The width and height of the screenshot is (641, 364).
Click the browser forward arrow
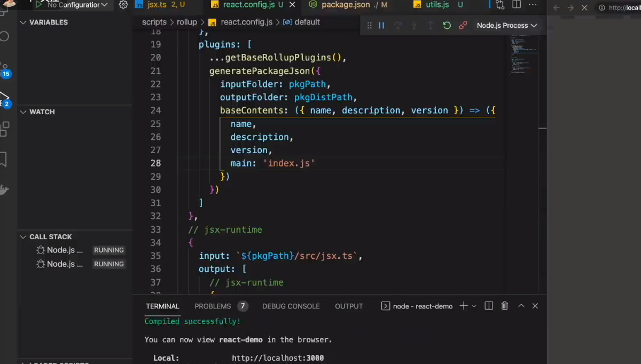(x=570, y=8)
